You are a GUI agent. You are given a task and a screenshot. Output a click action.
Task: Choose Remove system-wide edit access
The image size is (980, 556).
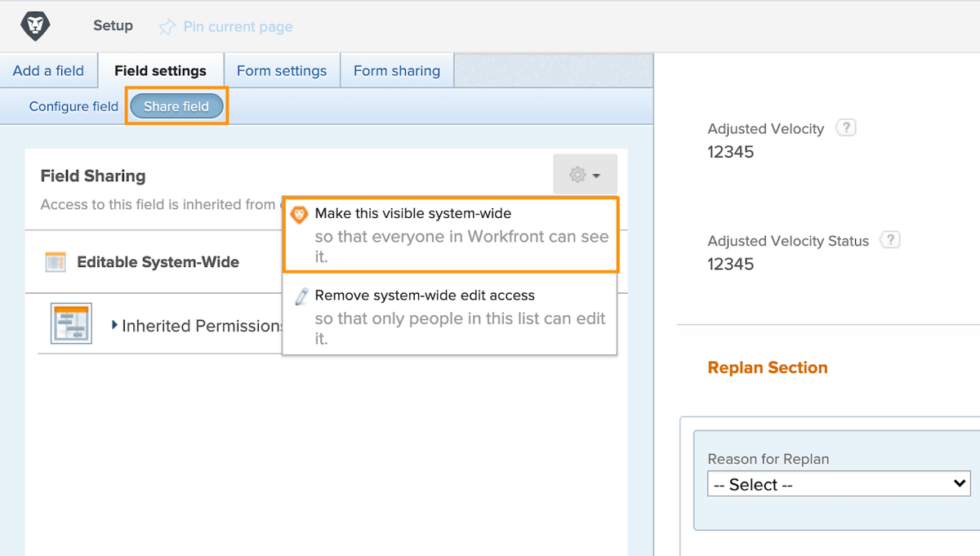click(424, 295)
